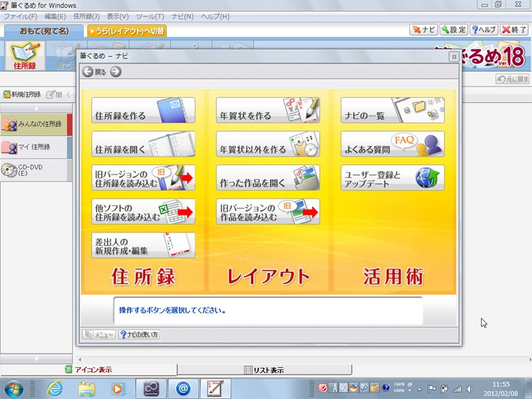Open Windows Media Player from taskbar
The image size is (532, 399).
pyautogui.click(x=118, y=388)
